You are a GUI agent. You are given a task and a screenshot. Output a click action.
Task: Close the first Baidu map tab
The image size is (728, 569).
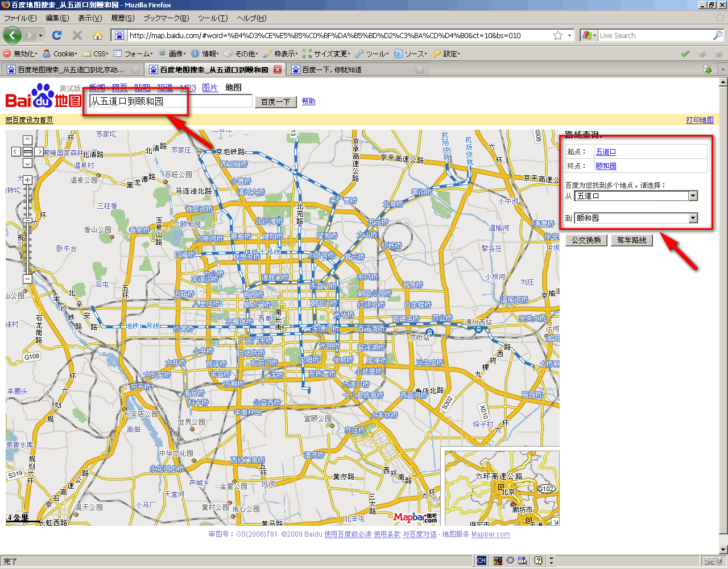[x=135, y=69]
